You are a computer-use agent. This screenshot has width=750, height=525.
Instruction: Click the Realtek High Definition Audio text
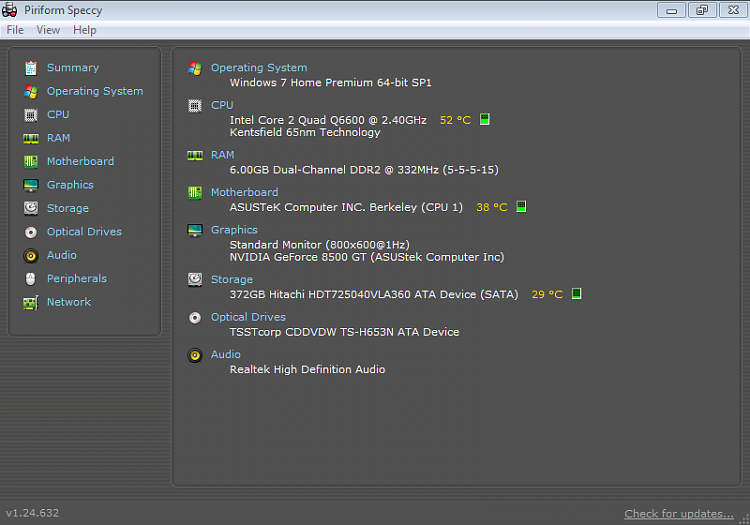[307, 370]
